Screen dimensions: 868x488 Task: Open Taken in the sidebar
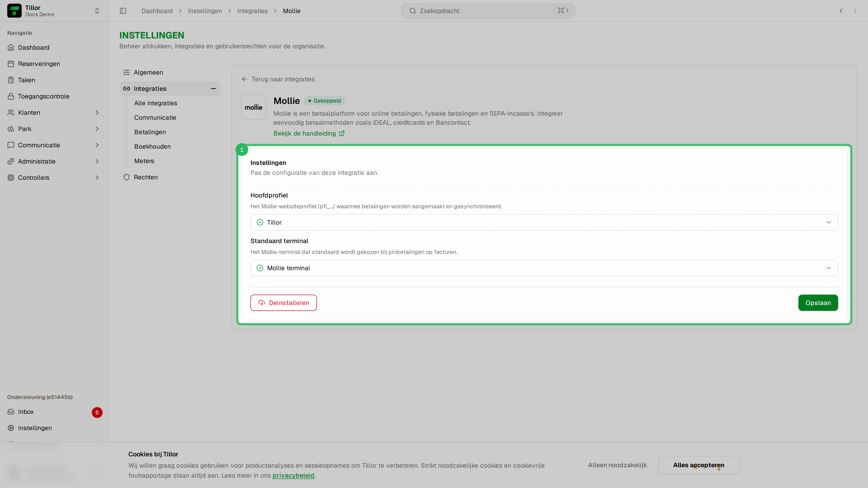54,80
